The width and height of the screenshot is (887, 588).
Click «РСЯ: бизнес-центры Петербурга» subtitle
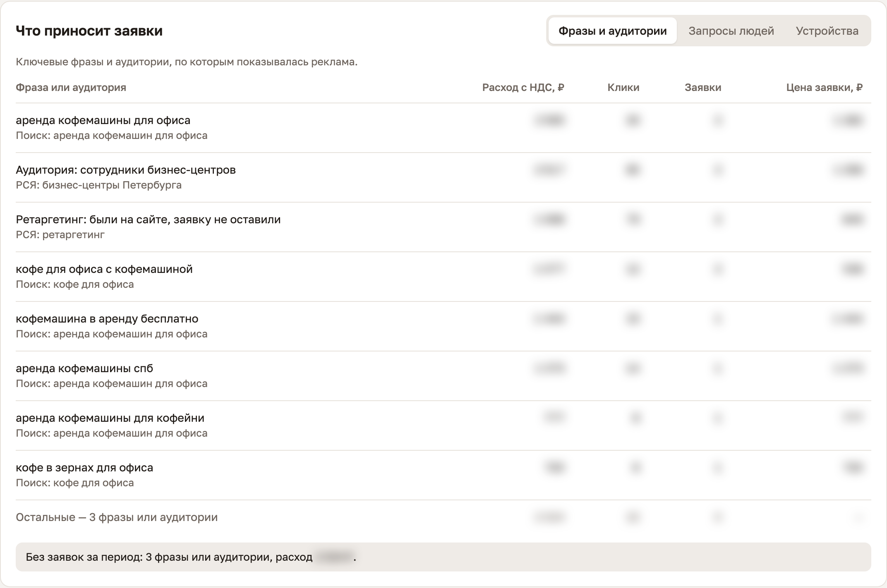pyautogui.click(x=99, y=185)
